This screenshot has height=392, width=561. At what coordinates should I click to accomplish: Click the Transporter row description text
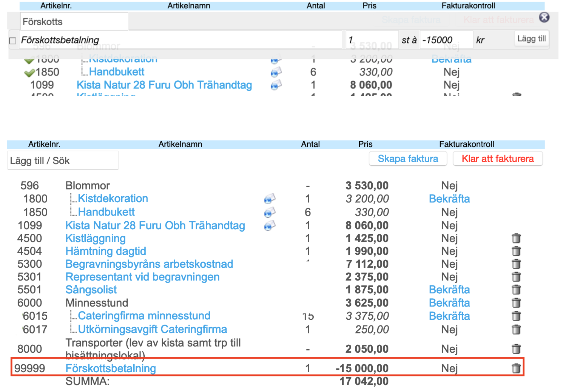[153, 349]
